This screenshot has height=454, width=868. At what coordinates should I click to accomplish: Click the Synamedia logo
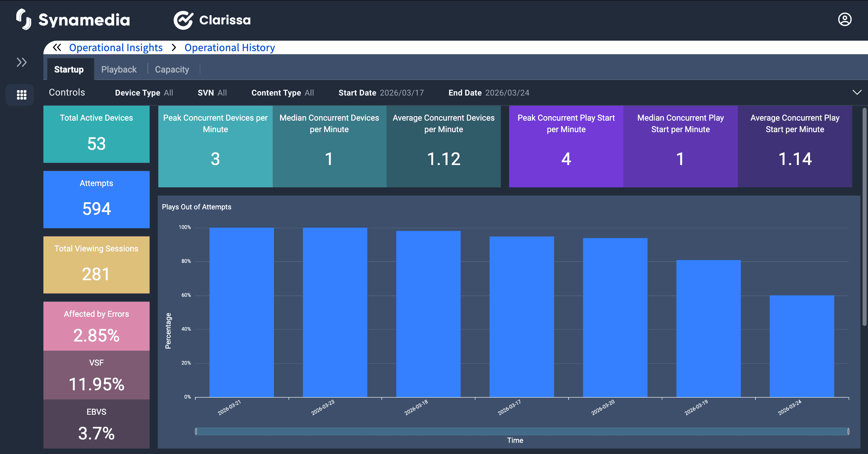(73, 20)
